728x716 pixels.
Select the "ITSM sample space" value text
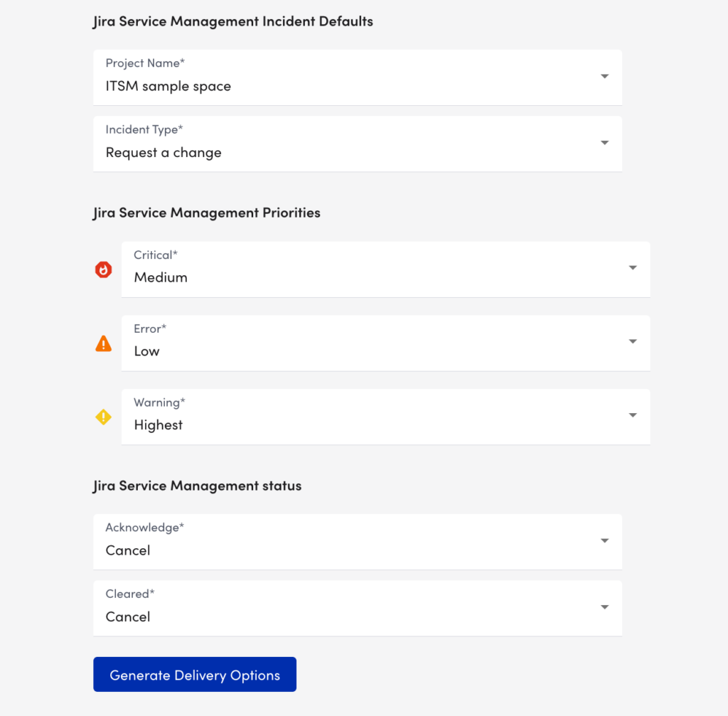click(x=168, y=86)
